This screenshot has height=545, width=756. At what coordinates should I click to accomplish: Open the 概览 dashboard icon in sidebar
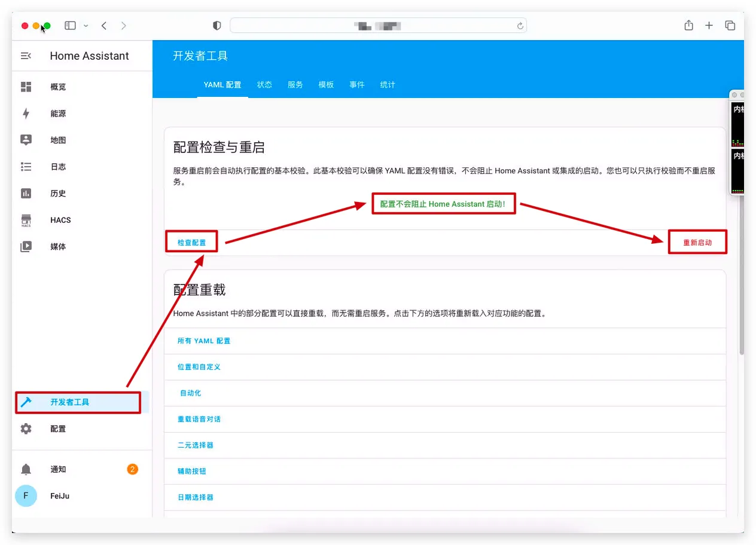[x=26, y=87]
